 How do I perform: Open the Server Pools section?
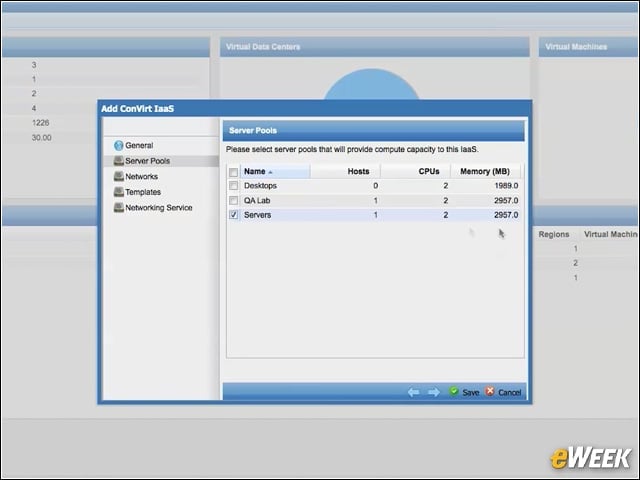(147, 161)
